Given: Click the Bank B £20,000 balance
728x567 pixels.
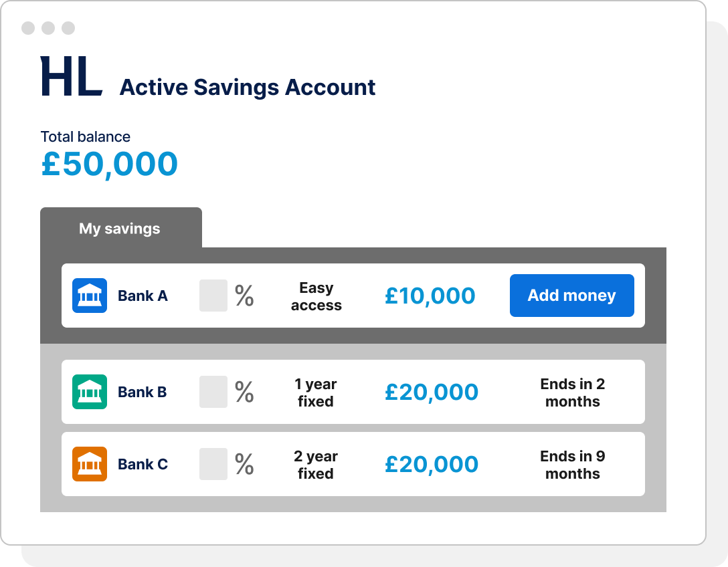Looking at the screenshot, I should pyautogui.click(x=432, y=392).
